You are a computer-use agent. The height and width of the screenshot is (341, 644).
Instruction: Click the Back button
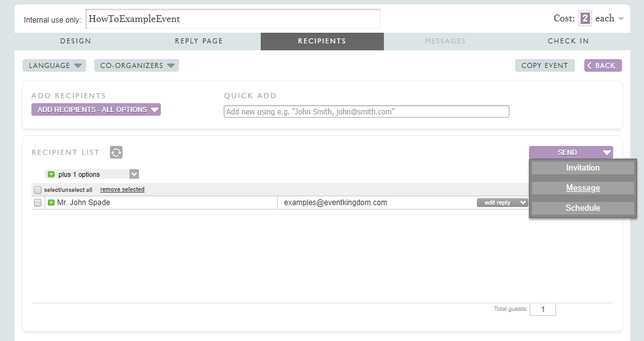(x=603, y=65)
